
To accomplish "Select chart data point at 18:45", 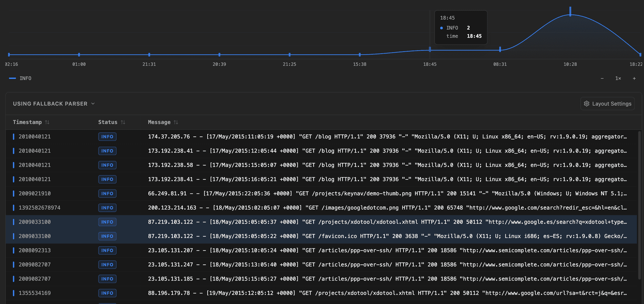I will click(430, 49).
